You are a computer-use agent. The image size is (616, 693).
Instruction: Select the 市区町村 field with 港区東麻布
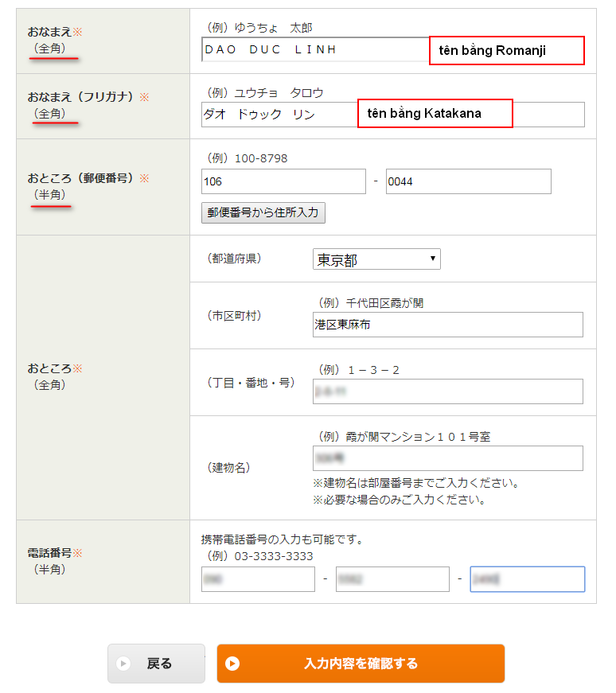(447, 325)
